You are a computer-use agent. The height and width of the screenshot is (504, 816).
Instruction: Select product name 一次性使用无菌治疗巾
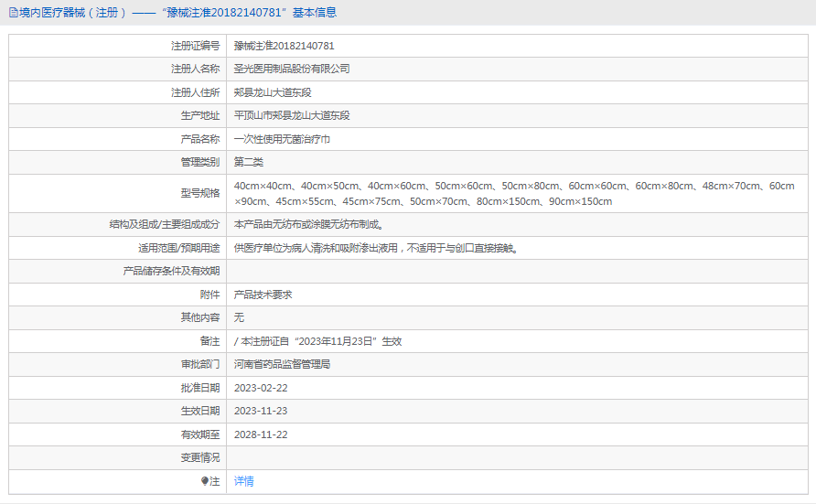(x=282, y=139)
